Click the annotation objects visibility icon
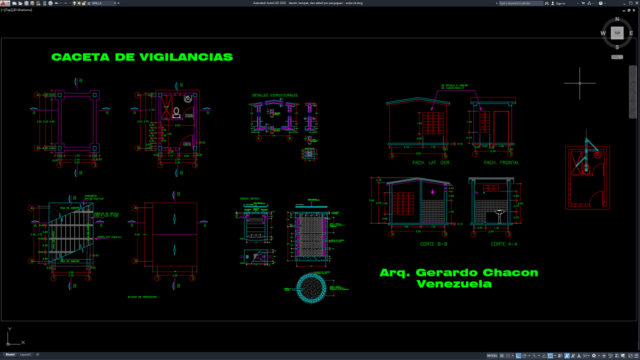 click(567, 356)
